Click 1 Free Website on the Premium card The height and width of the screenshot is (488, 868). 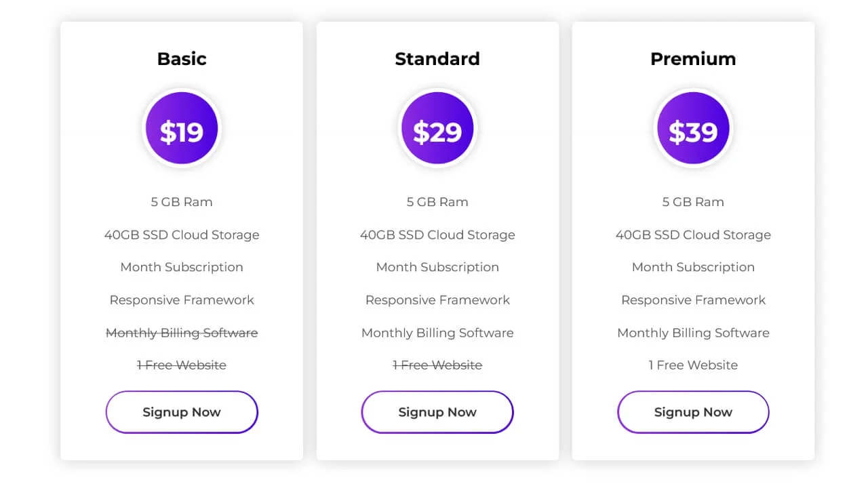tap(692, 365)
